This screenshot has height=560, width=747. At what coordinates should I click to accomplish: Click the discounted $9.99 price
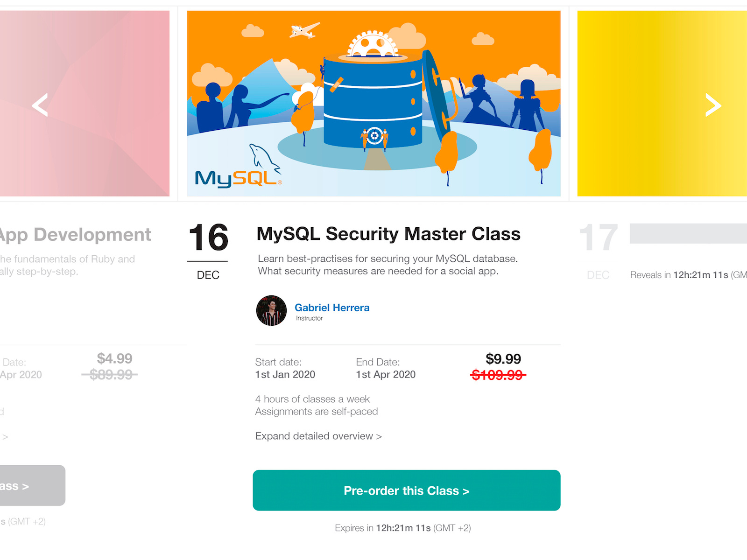[503, 359]
